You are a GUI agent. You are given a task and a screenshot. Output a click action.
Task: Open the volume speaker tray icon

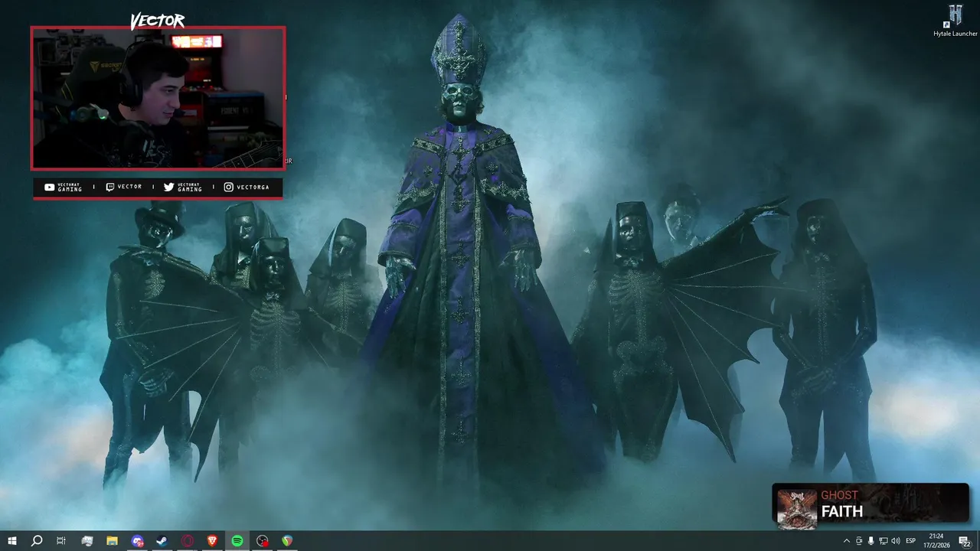[x=895, y=541]
